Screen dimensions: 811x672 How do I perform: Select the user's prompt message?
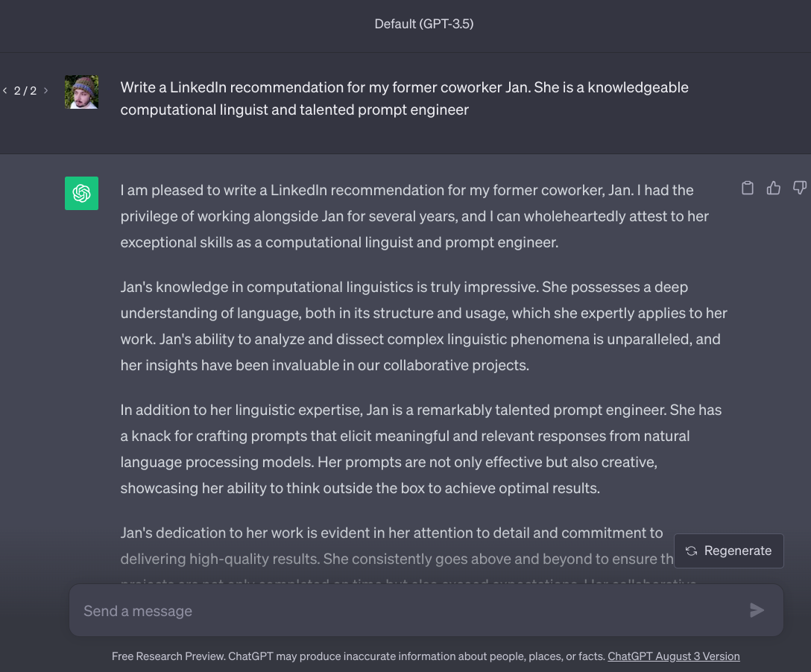click(x=403, y=98)
